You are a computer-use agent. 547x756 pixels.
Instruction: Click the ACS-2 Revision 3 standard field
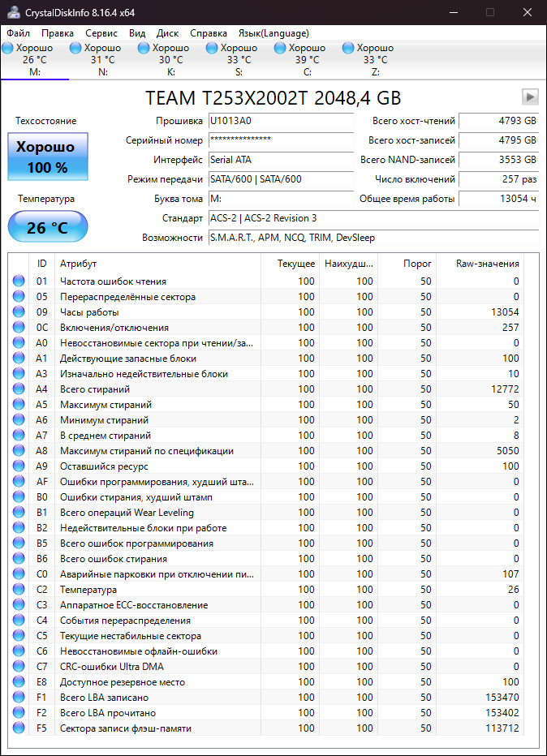(374, 218)
